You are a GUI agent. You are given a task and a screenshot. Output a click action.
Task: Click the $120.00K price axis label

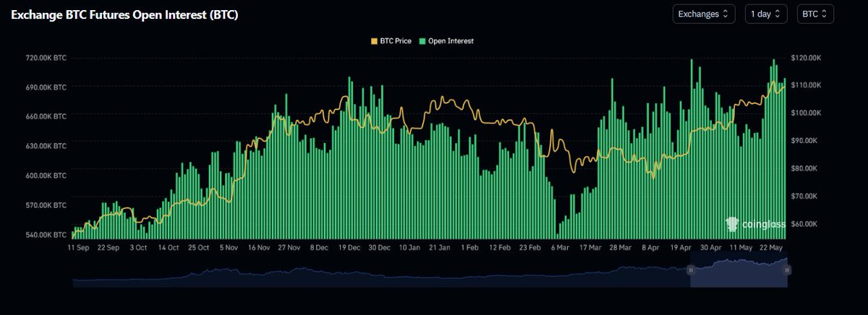pos(806,58)
